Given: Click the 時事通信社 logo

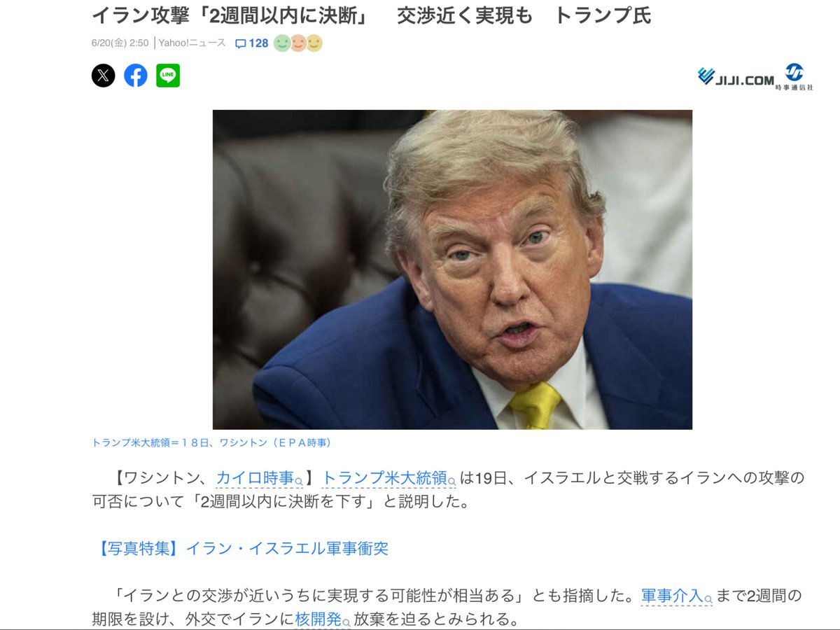Looking at the screenshot, I should 794,76.
